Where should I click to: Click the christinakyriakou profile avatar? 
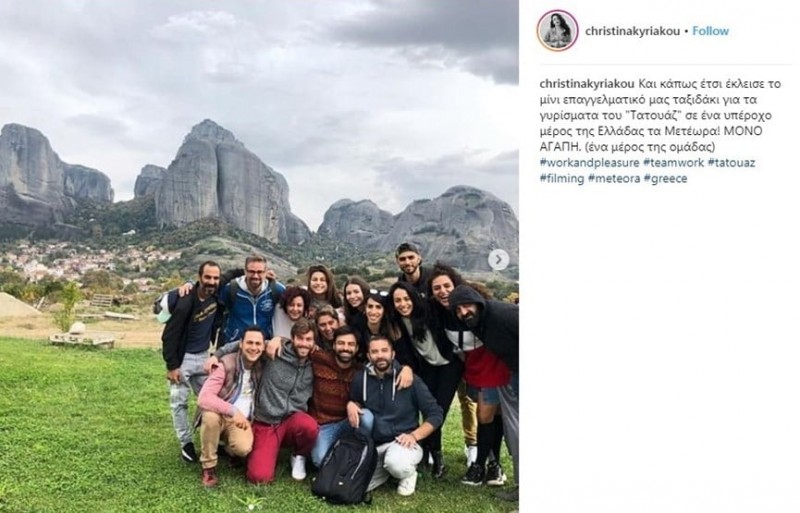(557, 31)
